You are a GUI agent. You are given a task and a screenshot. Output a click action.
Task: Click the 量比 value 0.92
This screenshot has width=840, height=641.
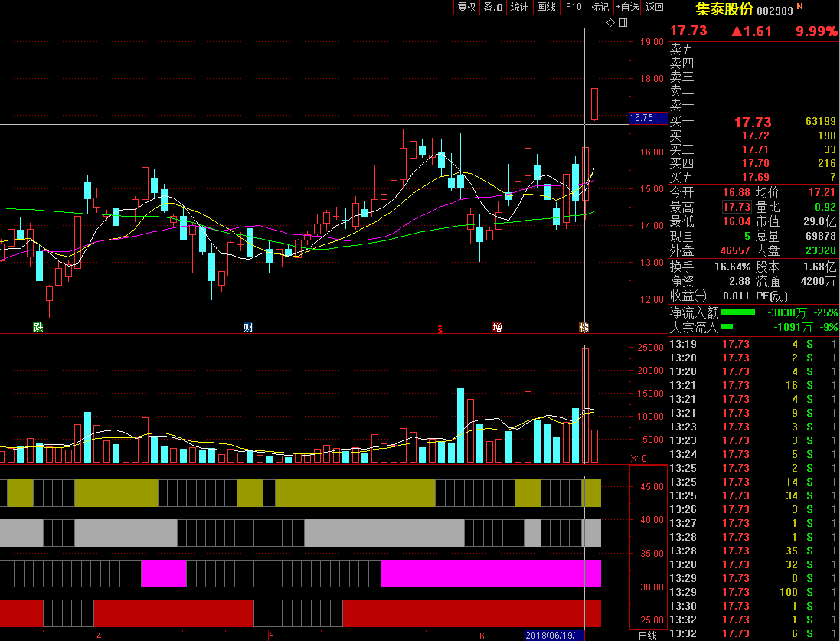tap(825, 207)
